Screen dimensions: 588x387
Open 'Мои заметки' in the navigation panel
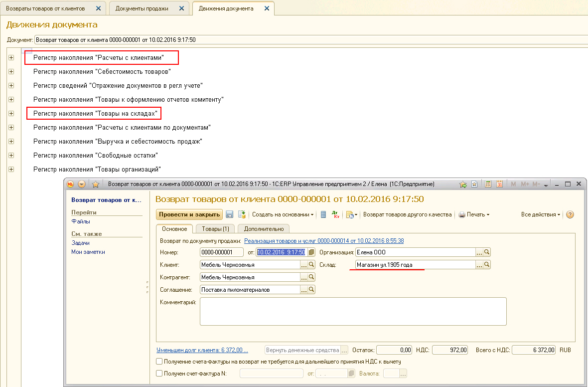88,252
